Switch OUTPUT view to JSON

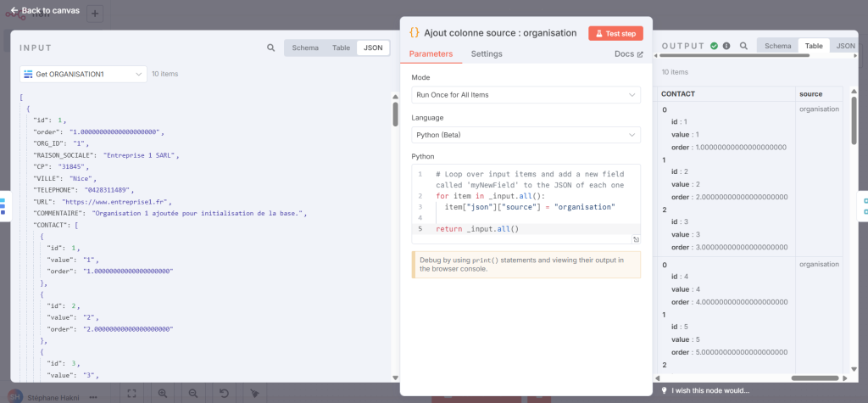click(846, 46)
